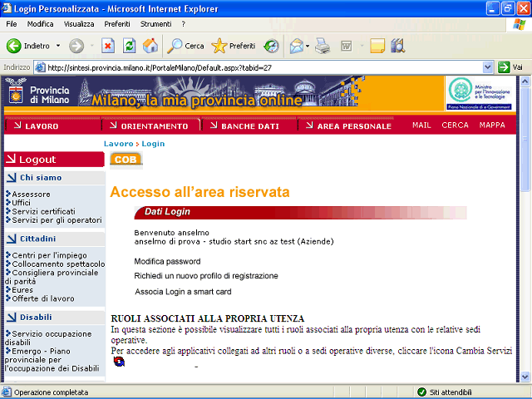Image resolution: width=532 pixels, height=399 pixels.
Task: Click Associa Login a smart card link
Action: point(183,292)
